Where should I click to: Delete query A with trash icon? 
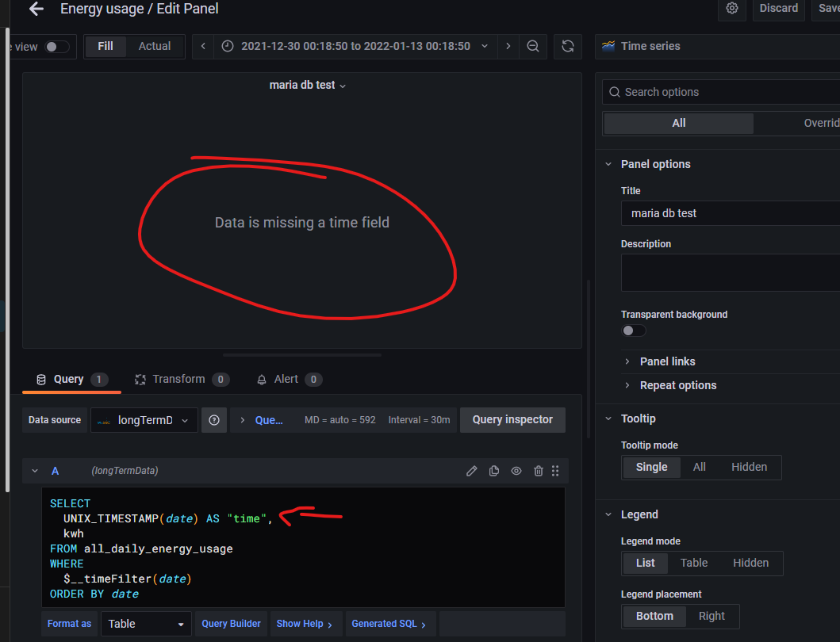coord(539,471)
